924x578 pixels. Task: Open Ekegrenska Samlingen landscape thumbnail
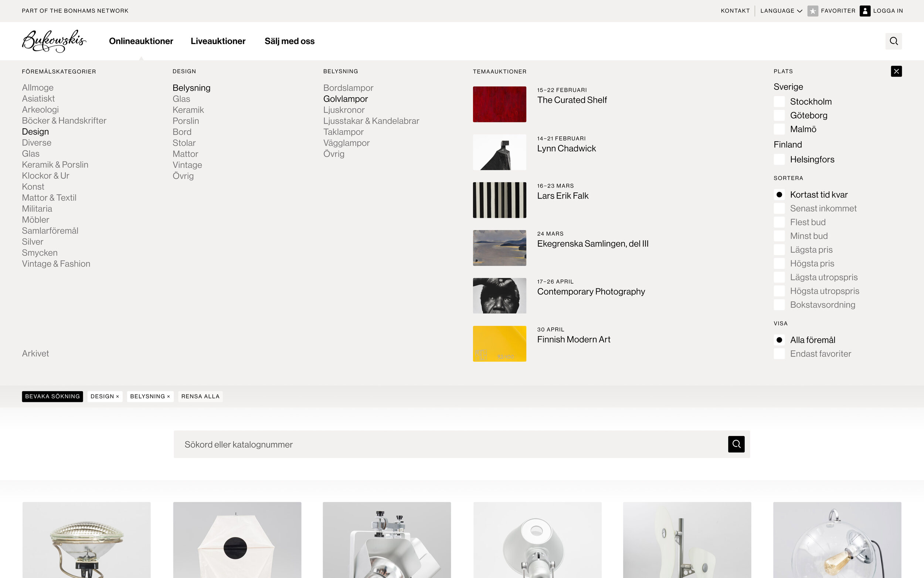tap(499, 248)
